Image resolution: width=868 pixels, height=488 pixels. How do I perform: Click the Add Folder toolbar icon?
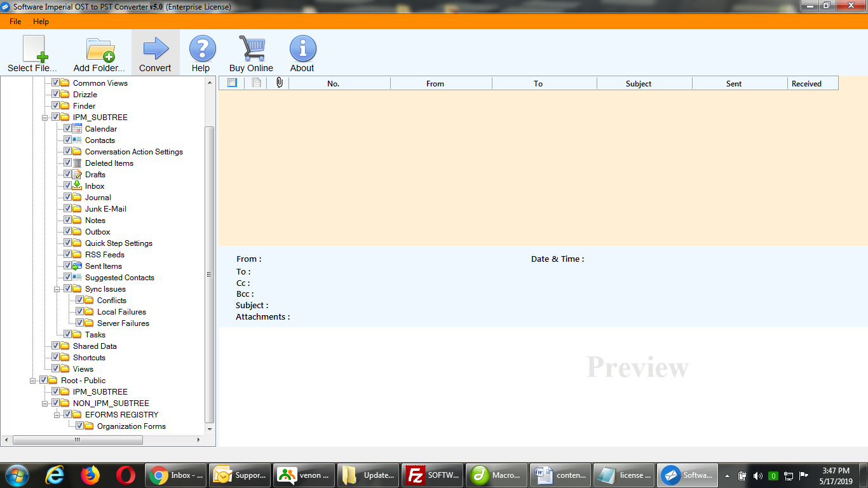pos(100,50)
